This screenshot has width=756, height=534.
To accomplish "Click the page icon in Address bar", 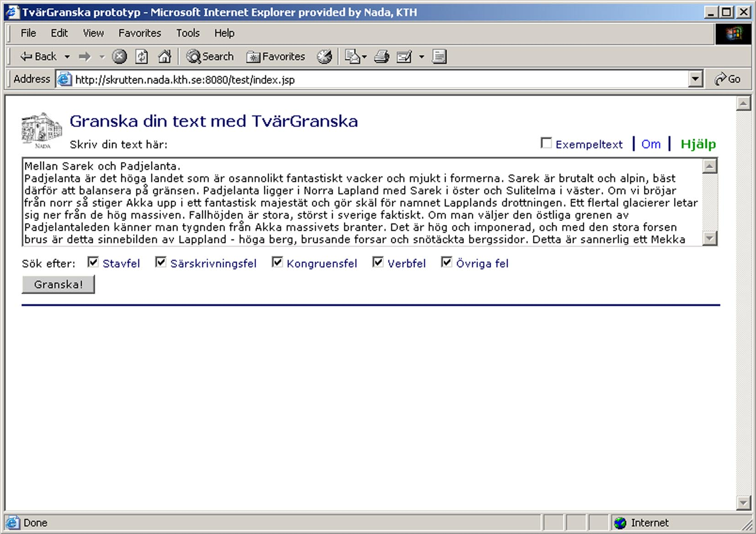I will 65,79.
